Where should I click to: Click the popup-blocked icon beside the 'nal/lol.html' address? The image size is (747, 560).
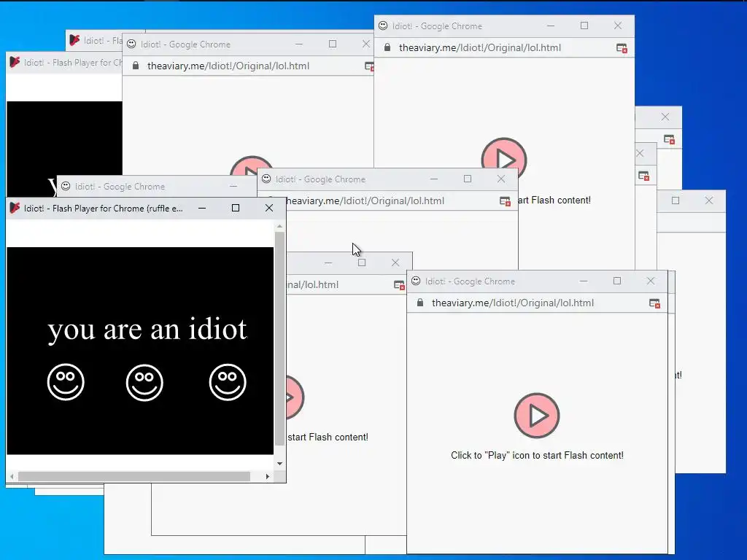click(399, 285)
